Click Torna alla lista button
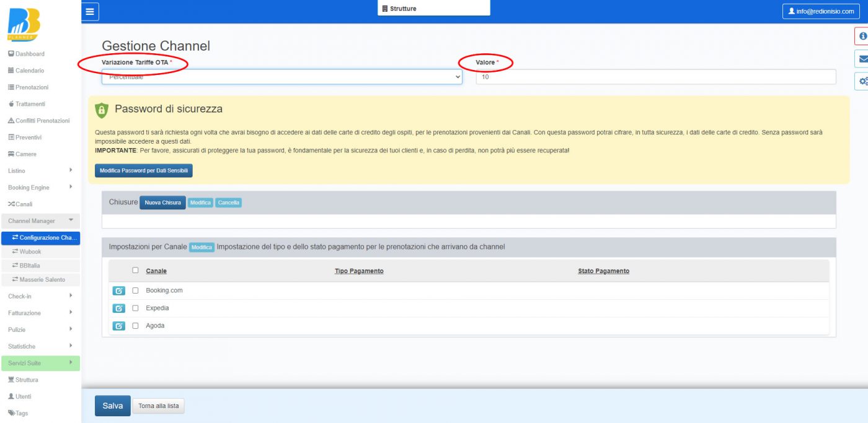 click(158, 406)
